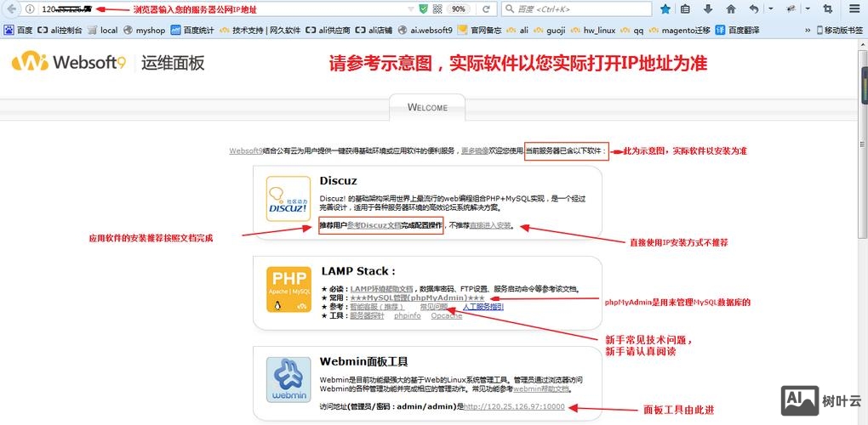Click the LAMP Stack heading text

(x=357, y=271)
